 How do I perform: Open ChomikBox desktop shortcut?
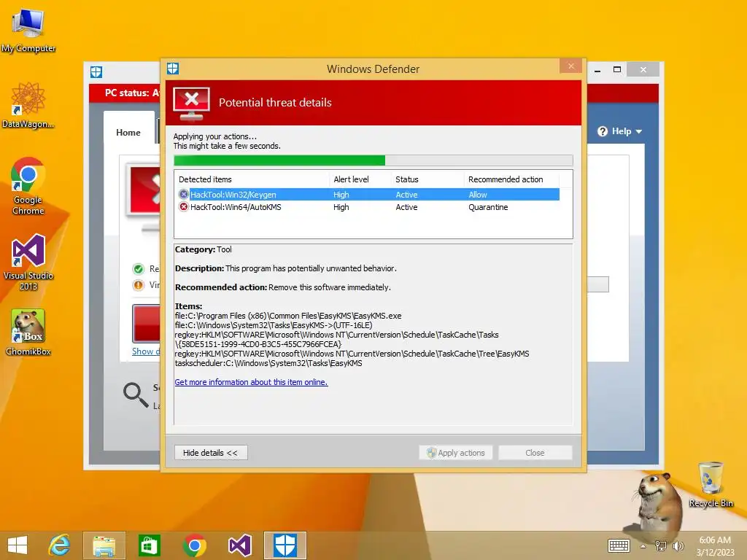point(28,332)
